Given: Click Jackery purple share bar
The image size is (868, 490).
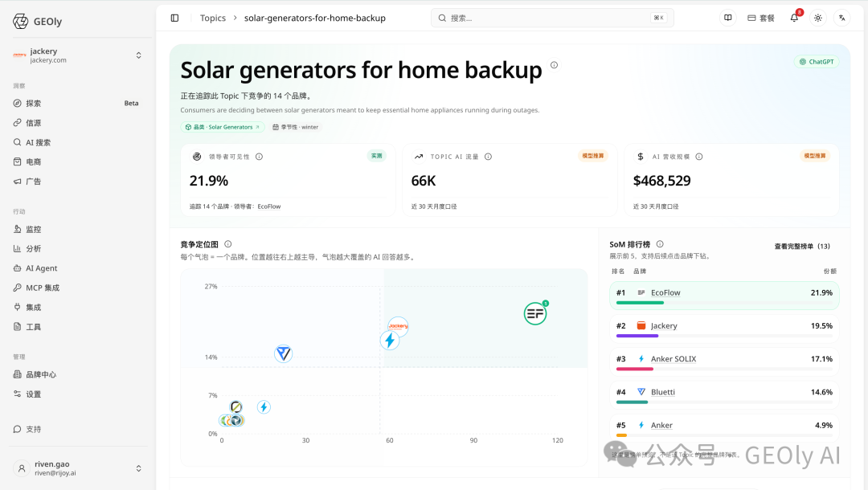Looking at the screenshot, I should click(637, 336).
